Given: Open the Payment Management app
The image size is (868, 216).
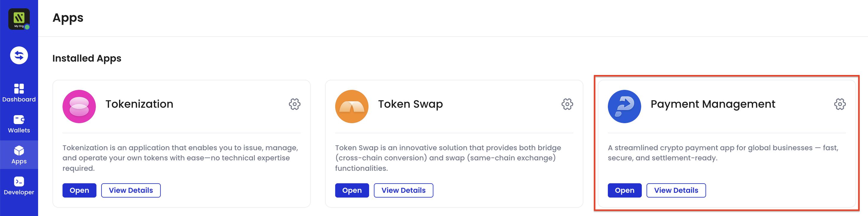Looking at the screenshot, I should pos(625,190).
